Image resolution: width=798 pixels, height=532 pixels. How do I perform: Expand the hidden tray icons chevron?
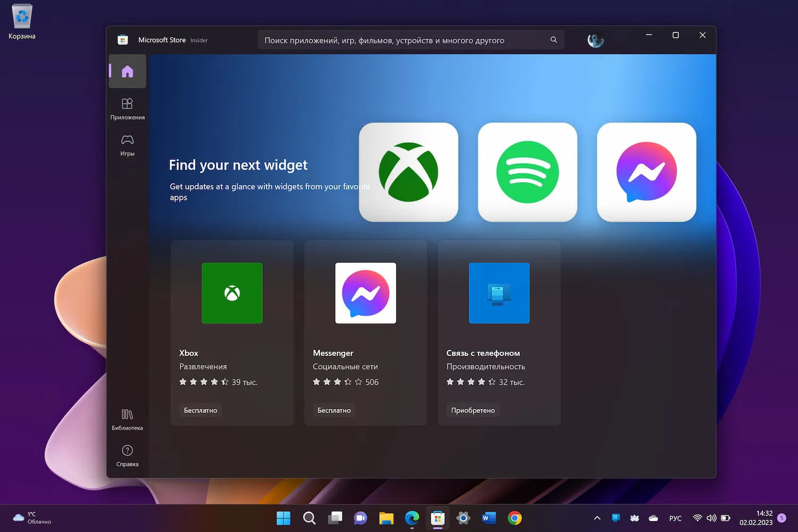(x=597, y=518)
